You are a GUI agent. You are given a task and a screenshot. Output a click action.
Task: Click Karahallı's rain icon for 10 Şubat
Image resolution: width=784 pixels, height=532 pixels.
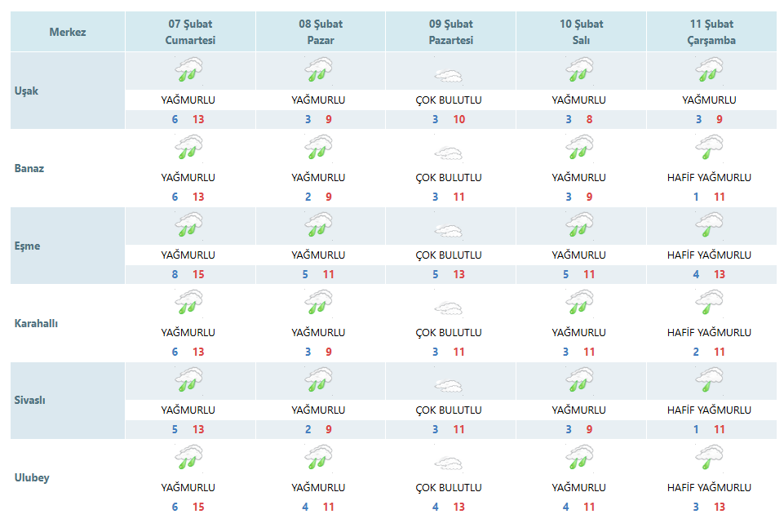pos(579,302)
